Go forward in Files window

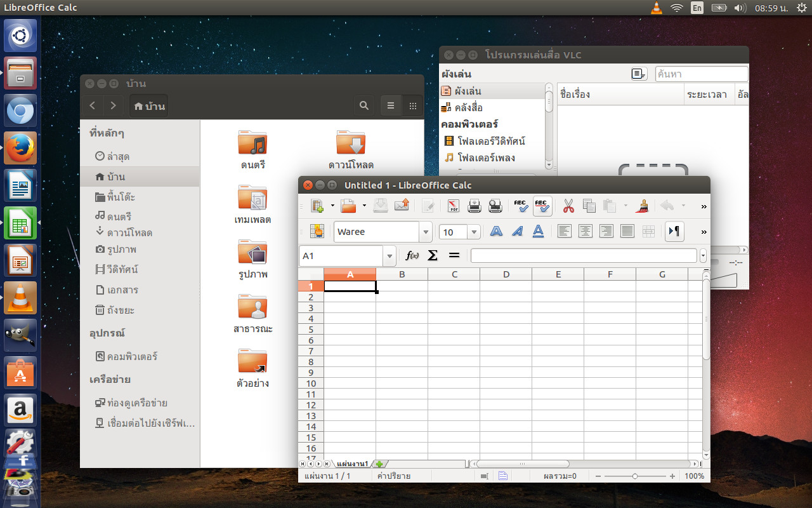(113, 106)
